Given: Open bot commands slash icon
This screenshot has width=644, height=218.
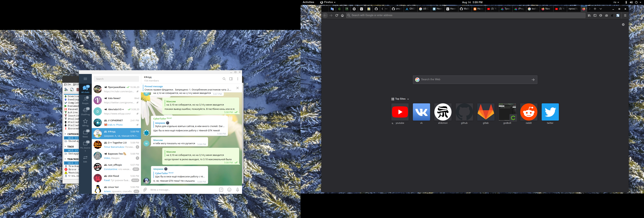Looking at the screenshot, I should (x=221, y=190).
